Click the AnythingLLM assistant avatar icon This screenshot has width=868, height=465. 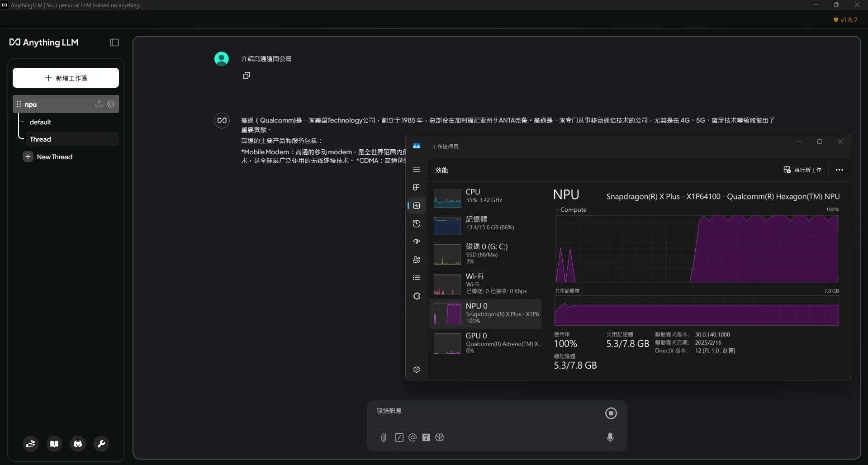(222, 120)
